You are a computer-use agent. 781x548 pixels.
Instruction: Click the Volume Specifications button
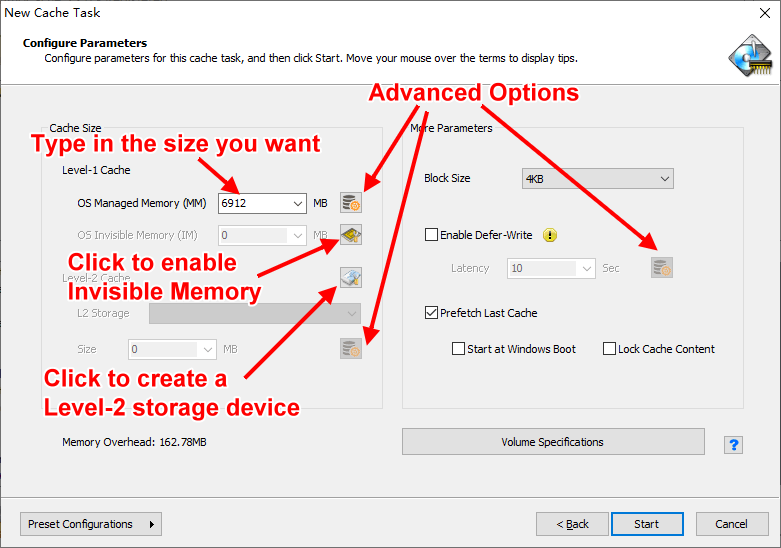pos(553,442)
